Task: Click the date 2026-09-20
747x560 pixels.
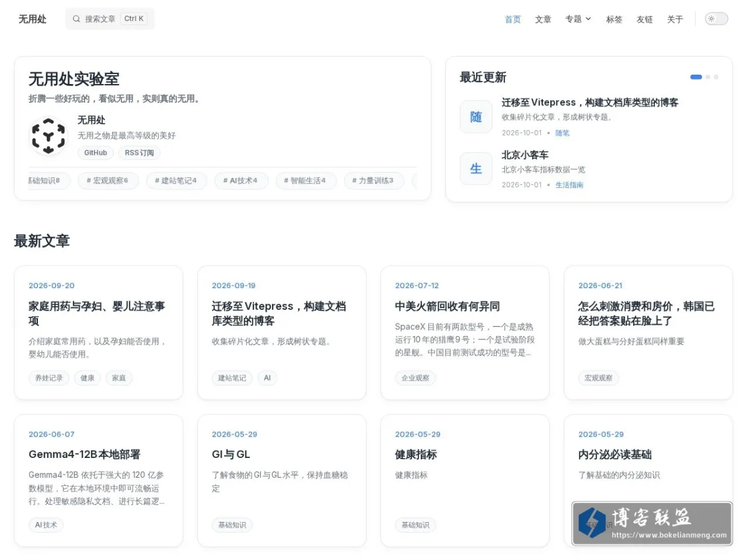Action: tap(52, 286)
